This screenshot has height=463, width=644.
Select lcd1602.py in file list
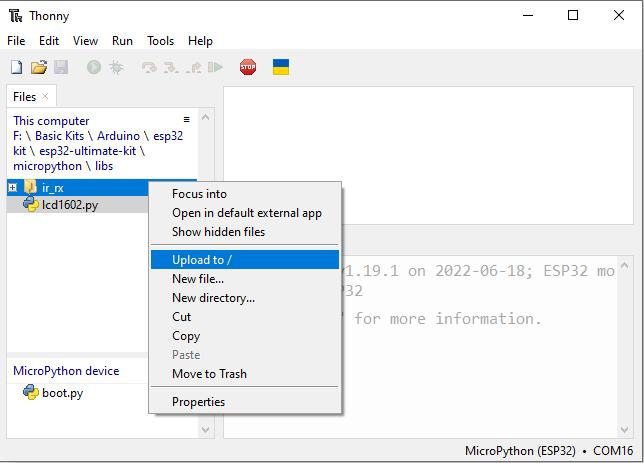[78, 205]
